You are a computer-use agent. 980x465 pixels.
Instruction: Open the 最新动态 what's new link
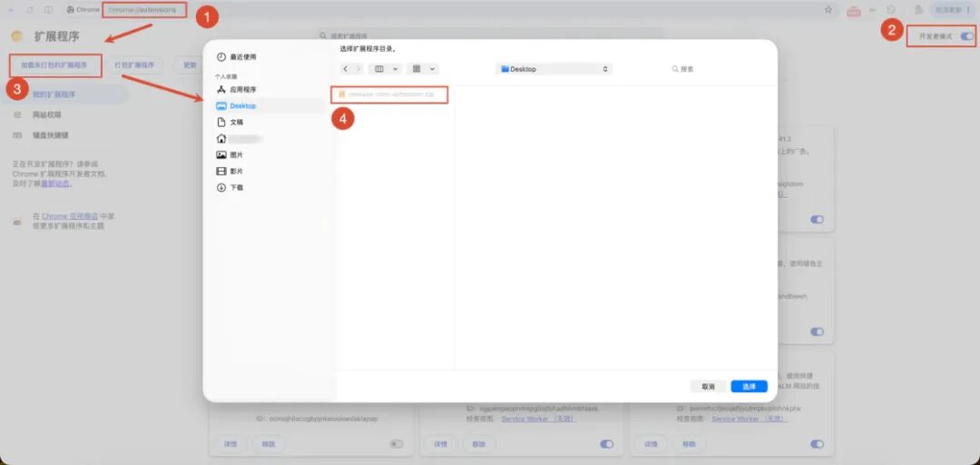click(55, 184)
